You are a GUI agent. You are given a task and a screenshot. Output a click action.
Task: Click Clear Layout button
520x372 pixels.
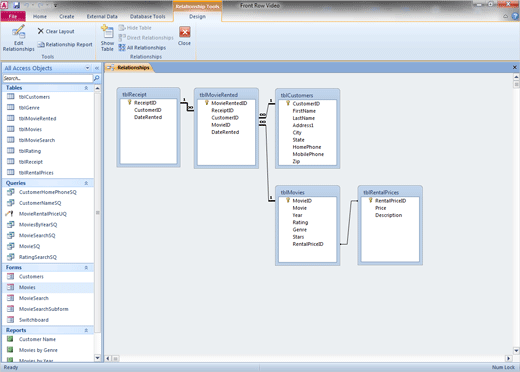56,31
